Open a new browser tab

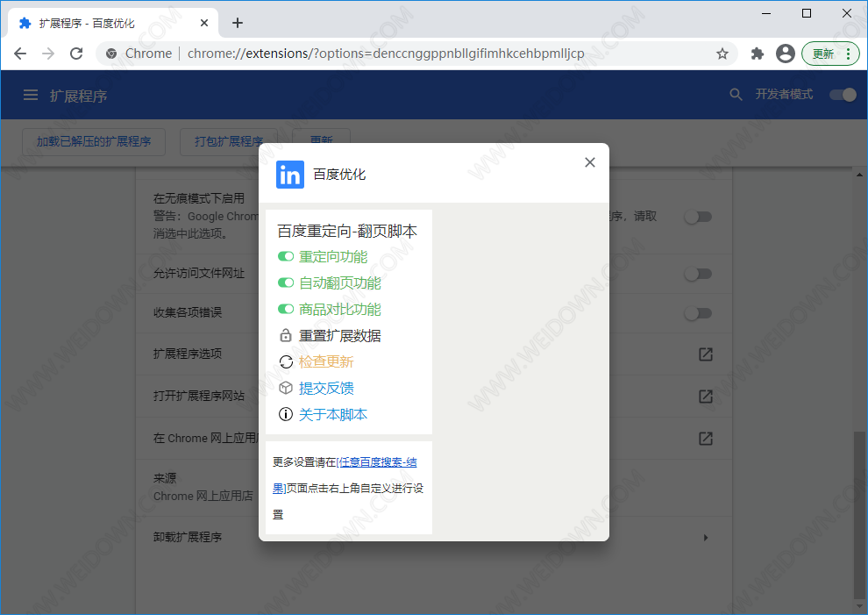click(x=238, y=23)
